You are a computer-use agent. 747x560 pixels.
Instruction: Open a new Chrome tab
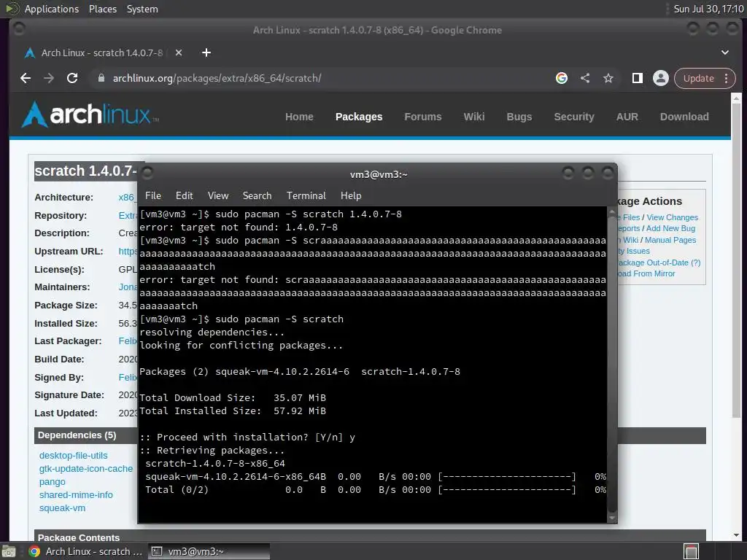(x=206, y=52)
